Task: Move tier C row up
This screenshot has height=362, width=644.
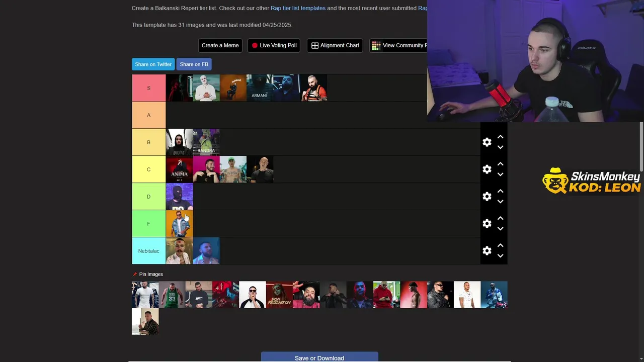Action: tap(500, 164)
